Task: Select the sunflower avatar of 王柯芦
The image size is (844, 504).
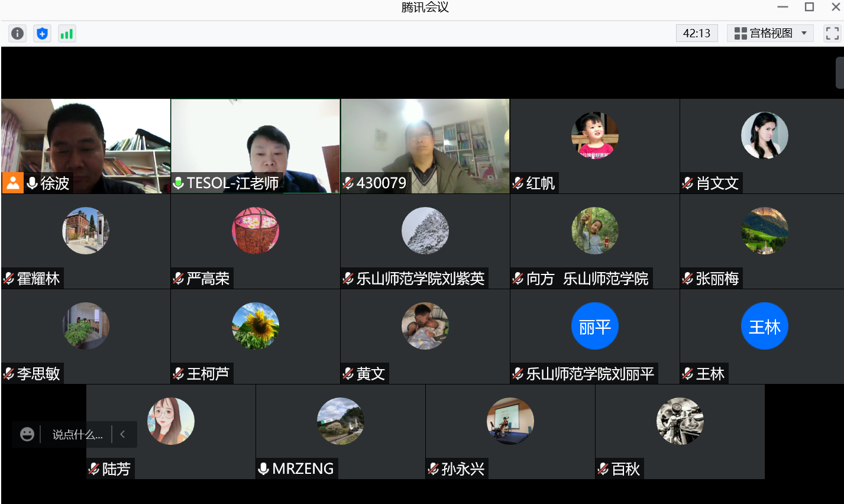Action: (x=256, y=326)
